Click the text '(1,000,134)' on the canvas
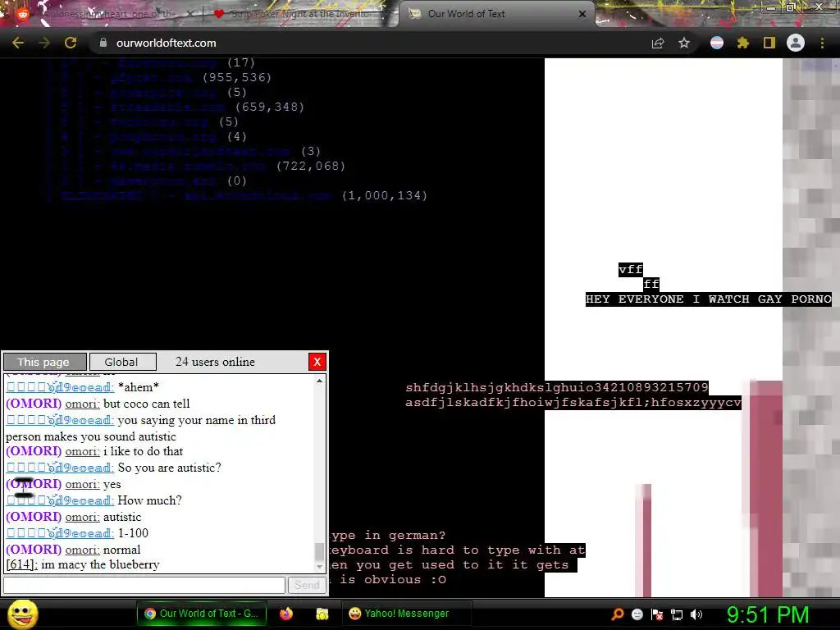The height and width of the screenshot is (630, 840). coord(385,195)
